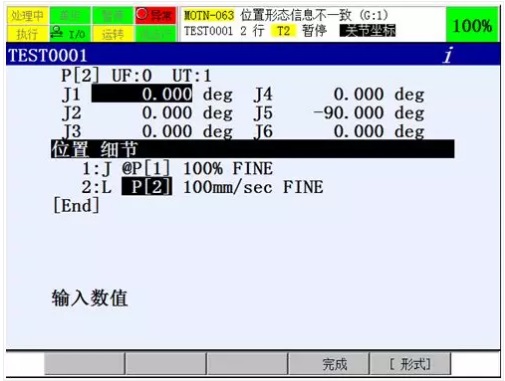The image size is (505, 381).
Task: Open the [形式] format softkey
Action: [410, 364]
